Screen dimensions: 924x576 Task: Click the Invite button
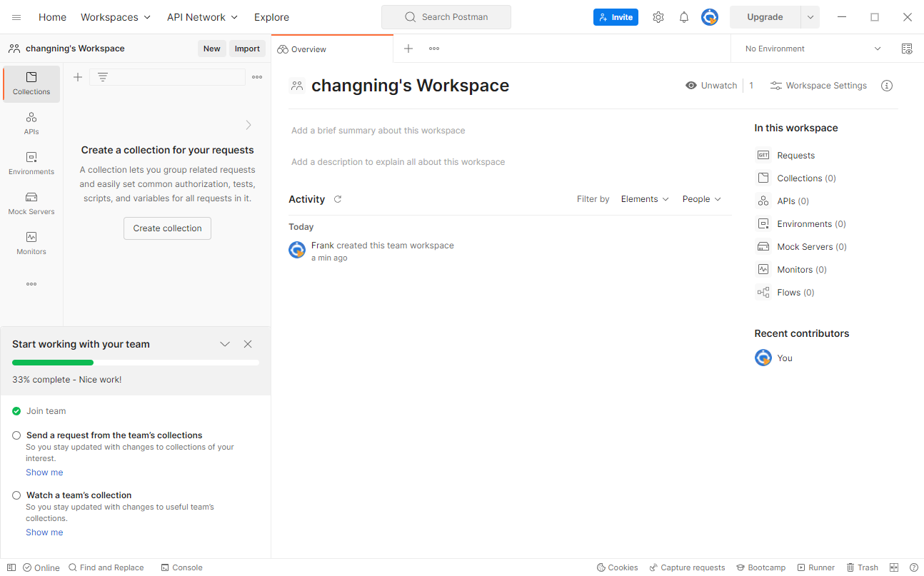coord(616,17)
